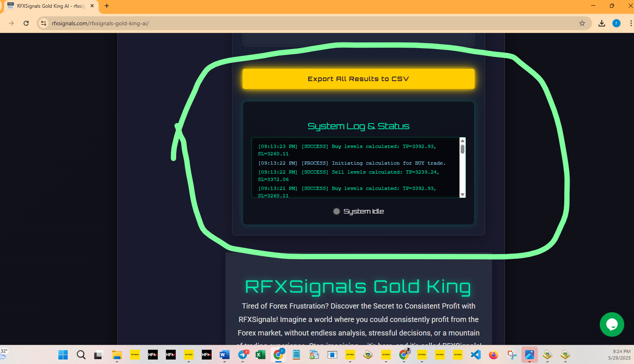This screenshot has width=634, height=364.
Task: Open a new tab with plus button
Action: pos(107,6)
